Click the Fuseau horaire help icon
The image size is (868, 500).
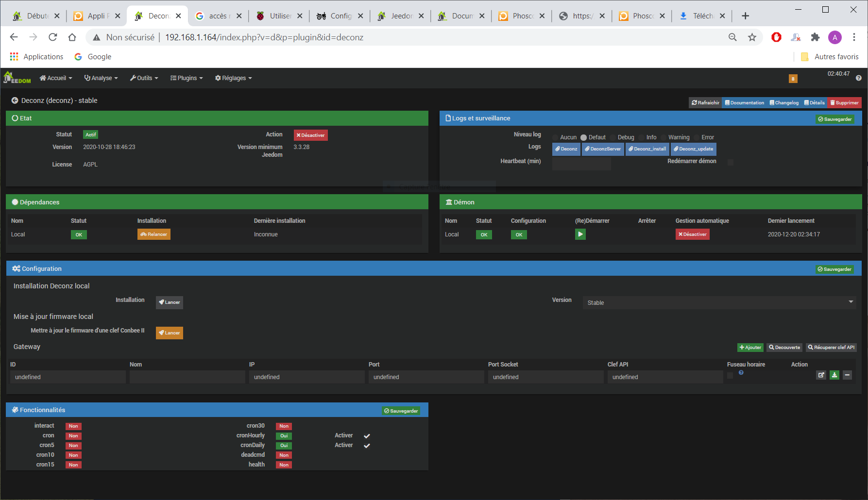point(741,373)
